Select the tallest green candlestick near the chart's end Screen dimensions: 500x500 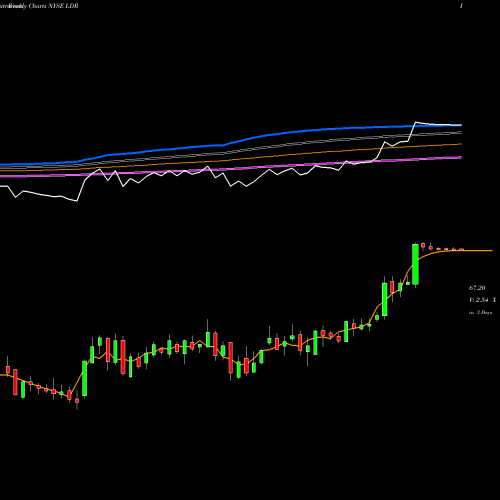pos(415,264)
